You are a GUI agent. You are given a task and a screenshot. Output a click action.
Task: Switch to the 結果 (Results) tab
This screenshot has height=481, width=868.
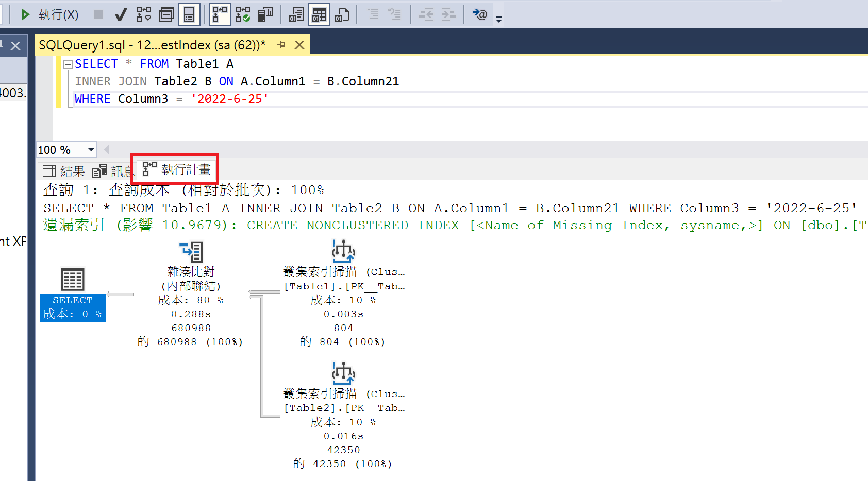pyautogui.click(x=64, y=171)
